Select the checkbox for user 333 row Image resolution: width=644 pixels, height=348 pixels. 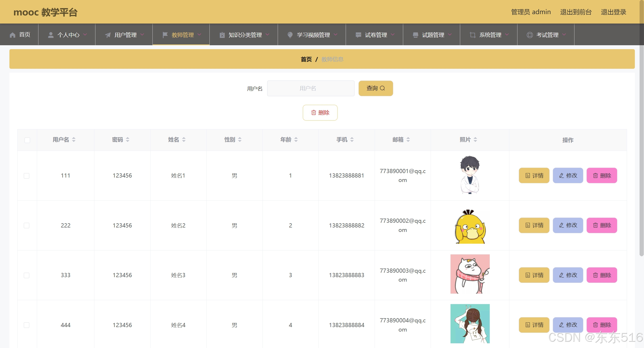tap(27, 275)
